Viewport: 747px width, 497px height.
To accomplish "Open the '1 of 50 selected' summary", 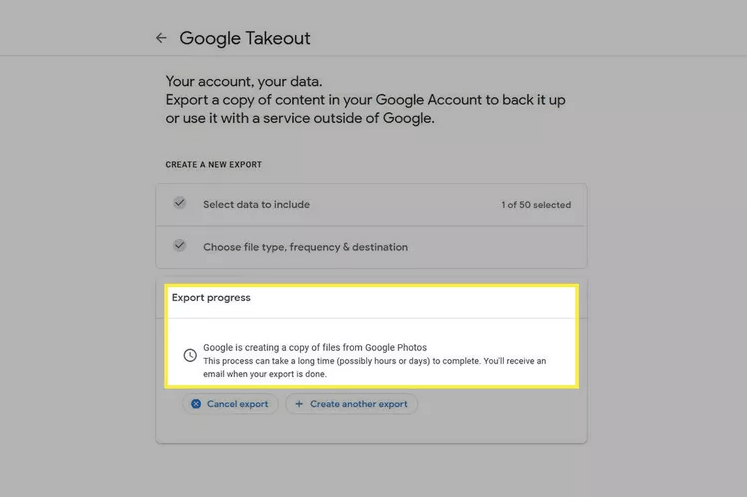I will (536, 205).
